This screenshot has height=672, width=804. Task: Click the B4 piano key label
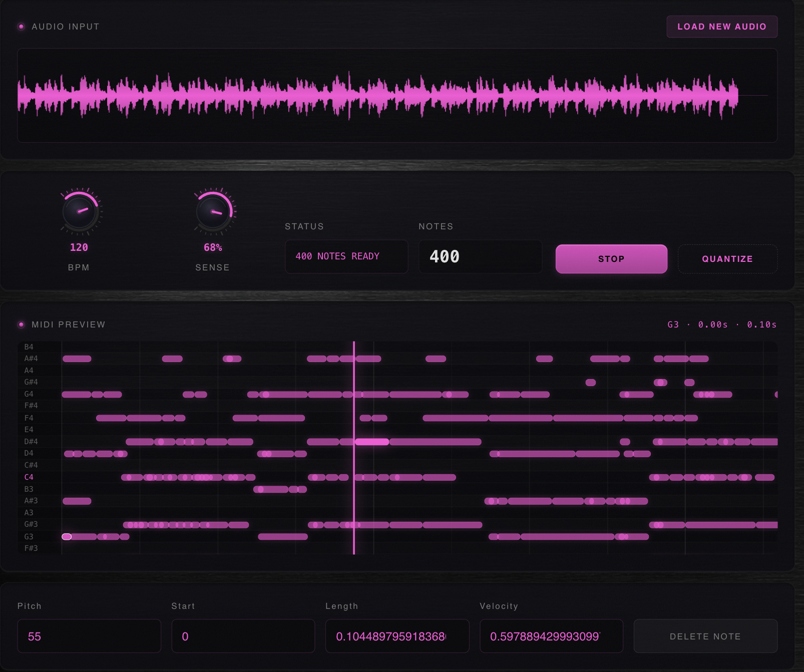[x=29, y=347]
